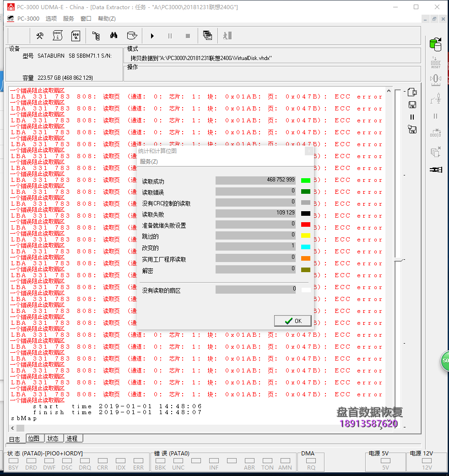Click the tree list structure toolbar icon
This screenshot has height=476, width=449.
click(x=96, y=36)
